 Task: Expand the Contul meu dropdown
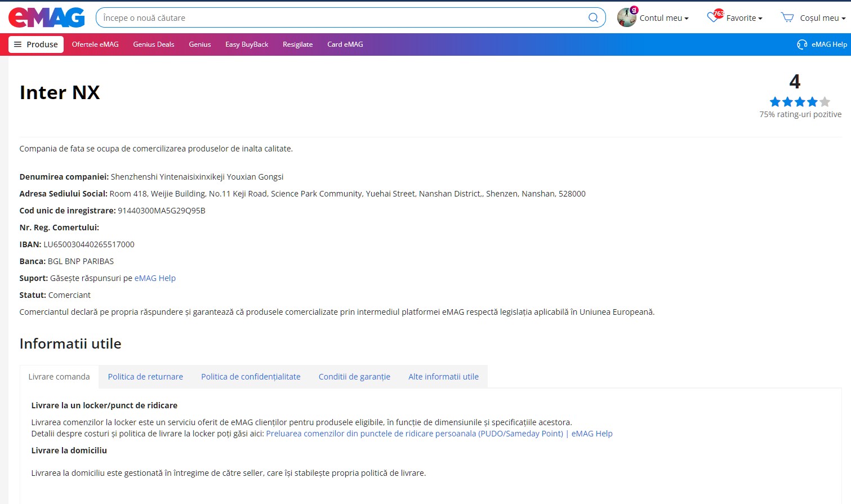664,18
